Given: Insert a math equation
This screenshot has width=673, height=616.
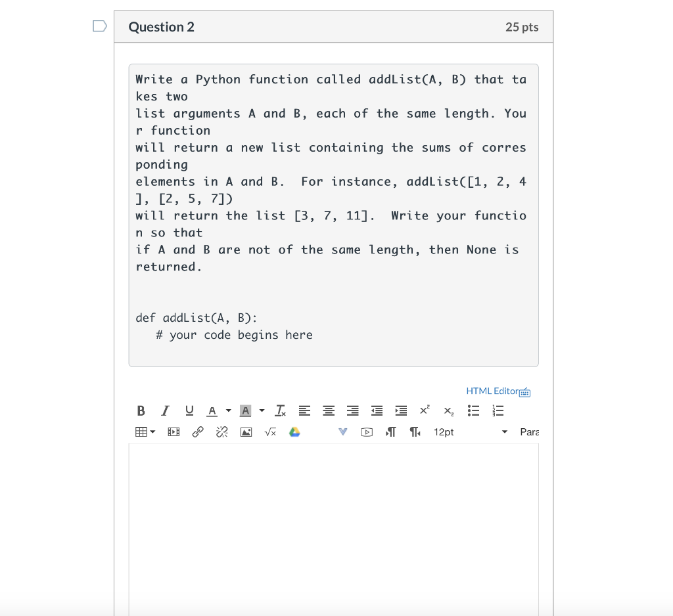Looking at the screenshot, I should click(x=269, y=431).
